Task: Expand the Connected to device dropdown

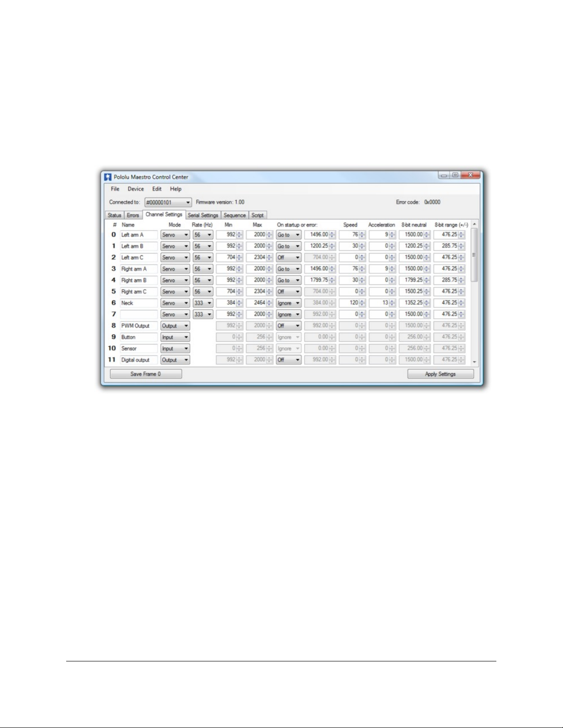Action: point(168,202)
